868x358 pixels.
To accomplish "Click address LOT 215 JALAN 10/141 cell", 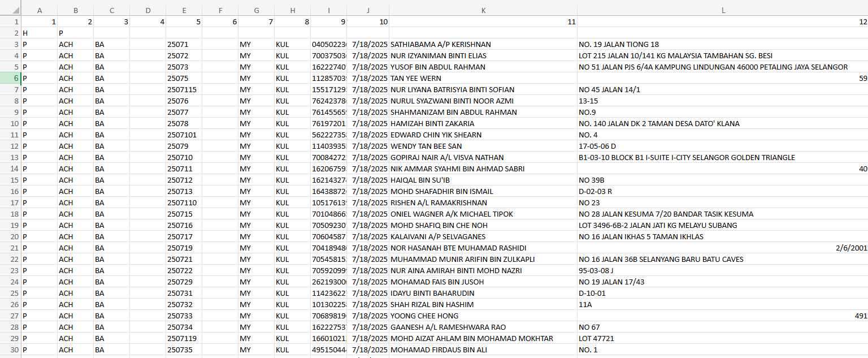I will coord(723,55).
